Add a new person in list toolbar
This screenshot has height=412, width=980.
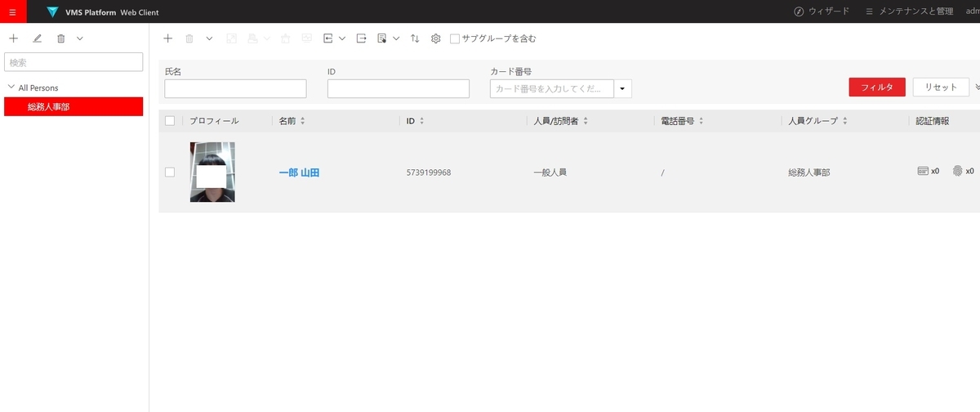tap(167, 38)
